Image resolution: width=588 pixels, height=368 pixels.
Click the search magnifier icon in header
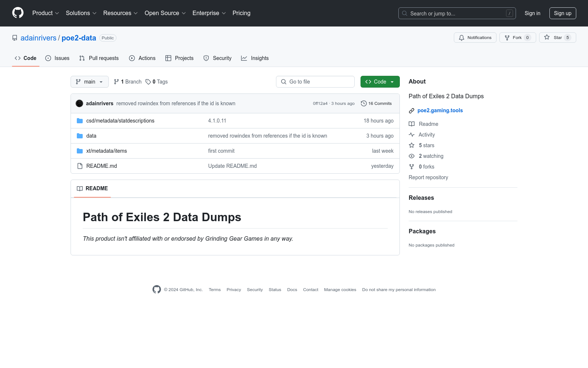coord(405,13)
